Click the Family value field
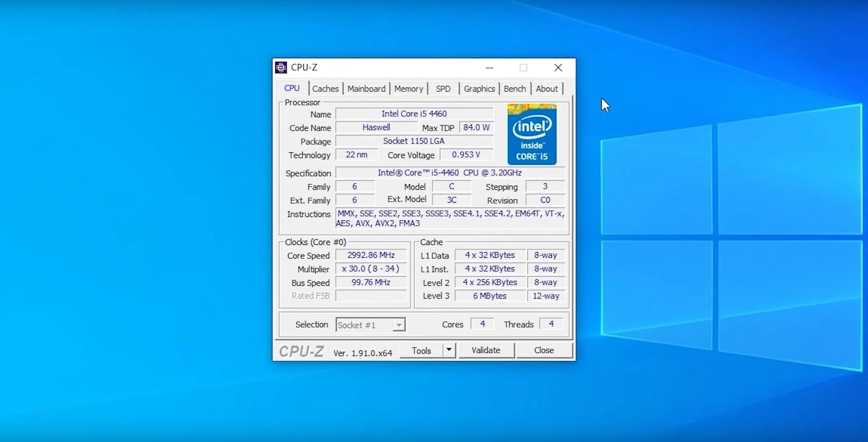The image size is (868, 442). tap(355, 187)
